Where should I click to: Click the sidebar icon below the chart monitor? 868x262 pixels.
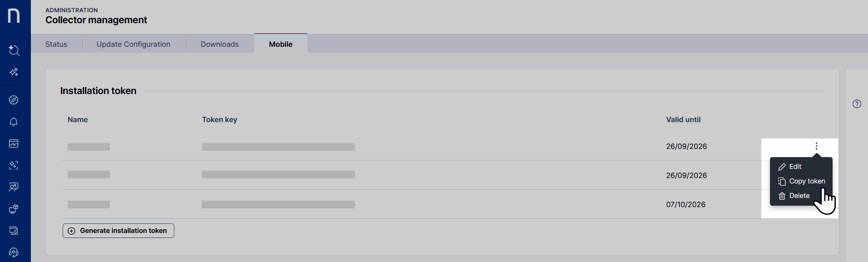click(14, 165)
